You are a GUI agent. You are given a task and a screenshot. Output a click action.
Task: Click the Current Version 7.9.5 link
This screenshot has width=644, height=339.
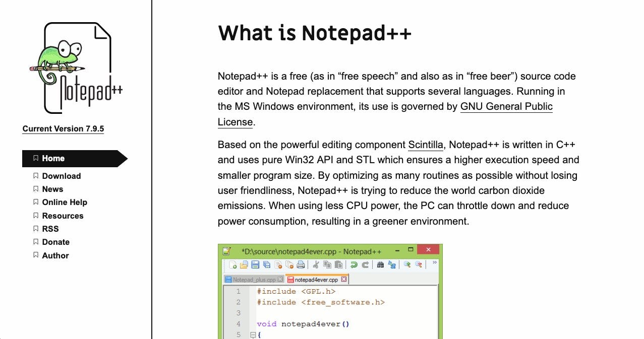coord(63,128)
